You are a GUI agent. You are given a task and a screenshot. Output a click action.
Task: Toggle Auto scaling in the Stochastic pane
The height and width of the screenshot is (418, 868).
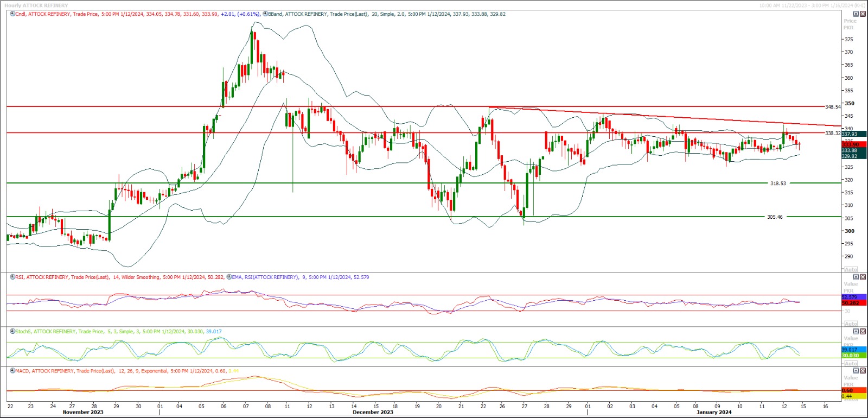(x=851, y=363)
